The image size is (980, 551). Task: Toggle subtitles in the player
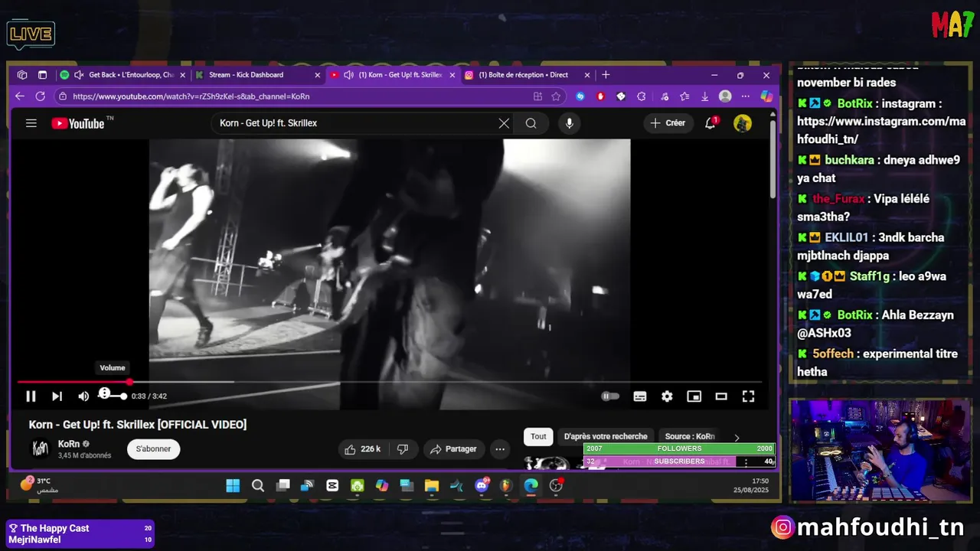click(640, 396)
